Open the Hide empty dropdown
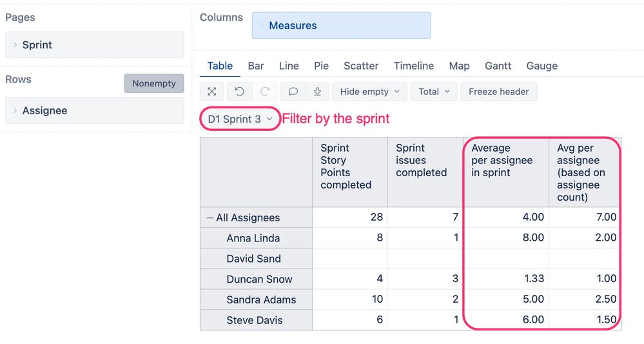Image resolution: width=644 pixels, height=344 pixels. click(369, 92)
